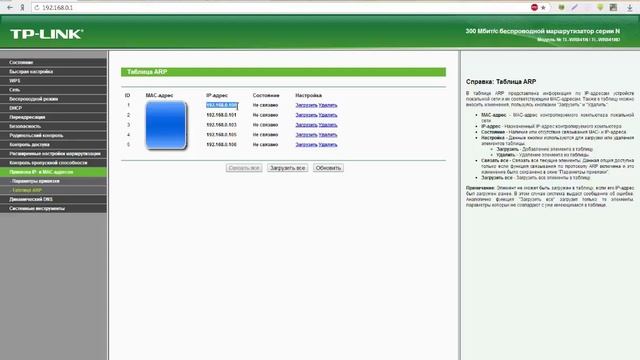Open the Параметры привязки submenu item

tap(53, 181)
